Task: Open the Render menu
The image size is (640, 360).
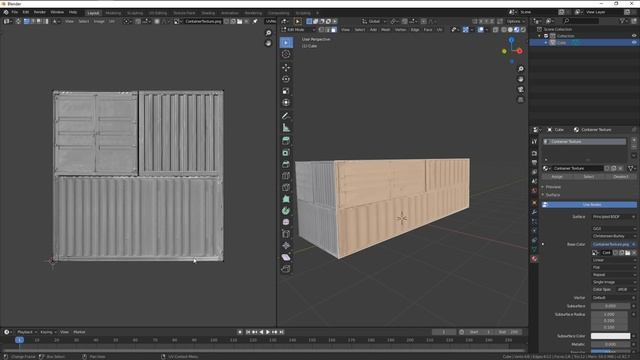Action: point(40,12)
